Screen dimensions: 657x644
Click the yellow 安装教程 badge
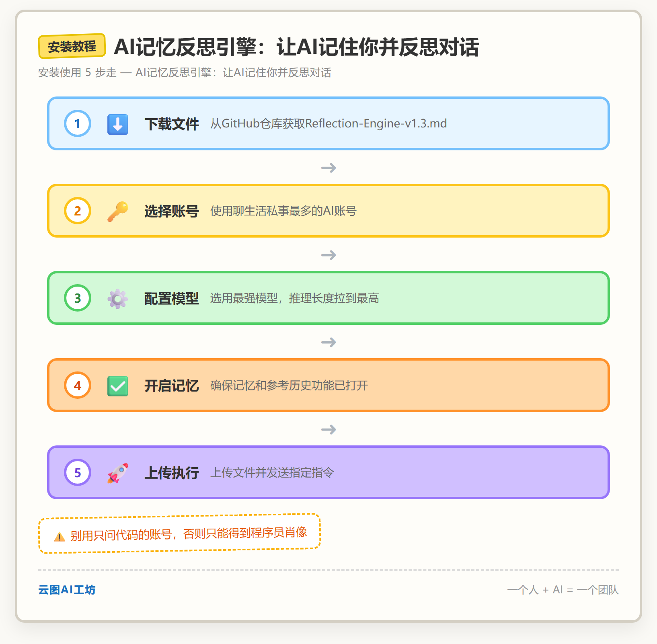click(72, 46)
